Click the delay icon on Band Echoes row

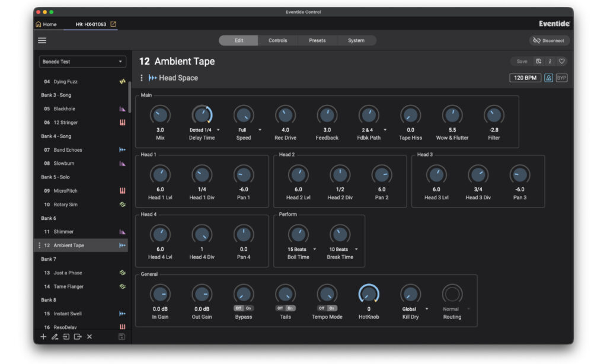[122, 149]
